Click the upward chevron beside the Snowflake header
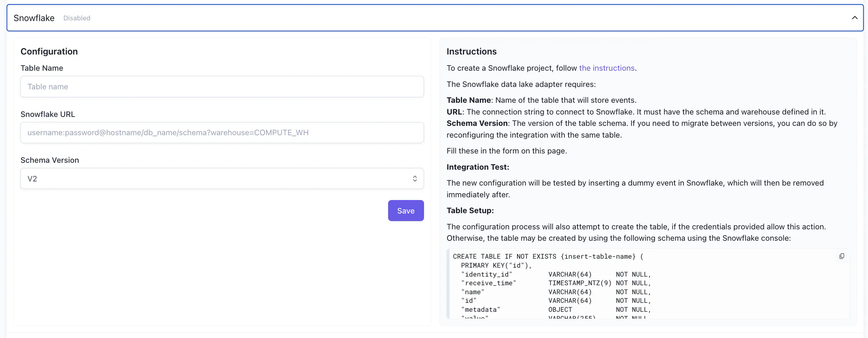The width and height of the screenshot is (868, 338). pos(855,18)
